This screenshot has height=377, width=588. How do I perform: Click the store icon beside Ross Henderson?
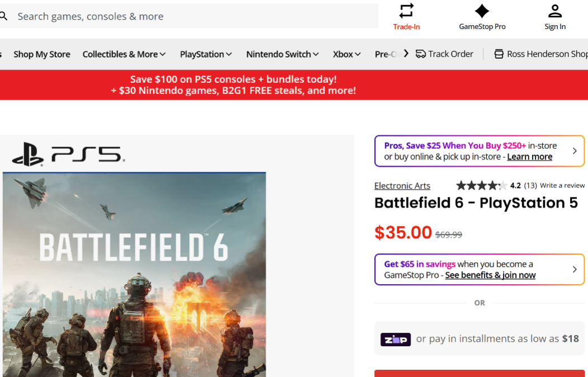click(498, 54)
